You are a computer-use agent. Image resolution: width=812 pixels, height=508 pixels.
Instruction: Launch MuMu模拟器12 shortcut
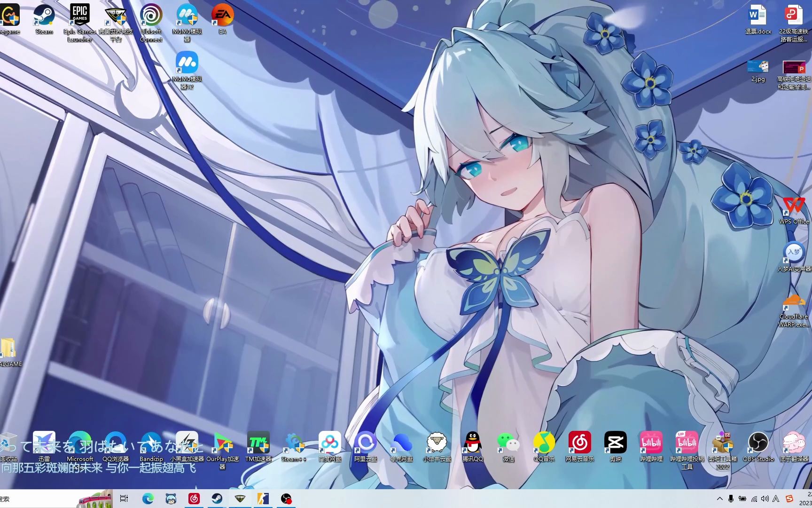[187, 70]
